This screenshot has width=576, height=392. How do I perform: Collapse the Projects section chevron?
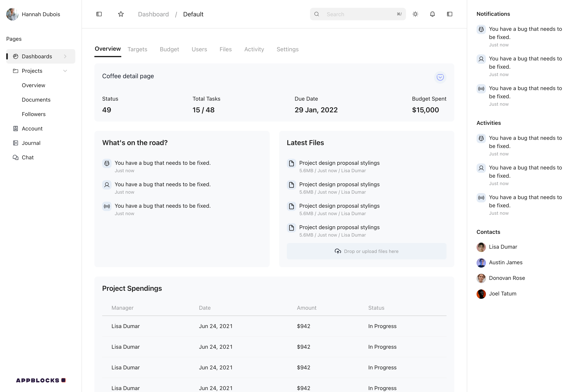point(65,71)
